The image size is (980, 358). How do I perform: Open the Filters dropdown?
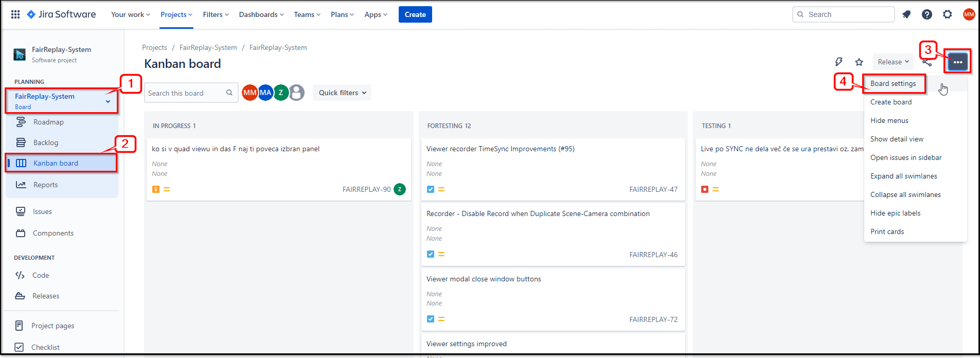[x=216, y=14]
